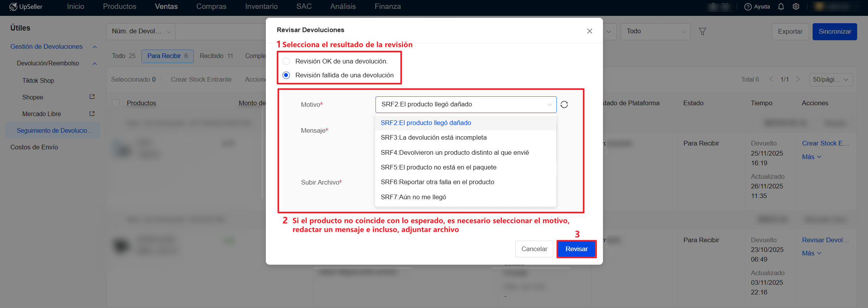Screen dimensions: 868x308
Task: Click the filter funnel icon
Action: pyautogui.click(x=702, y=31)
